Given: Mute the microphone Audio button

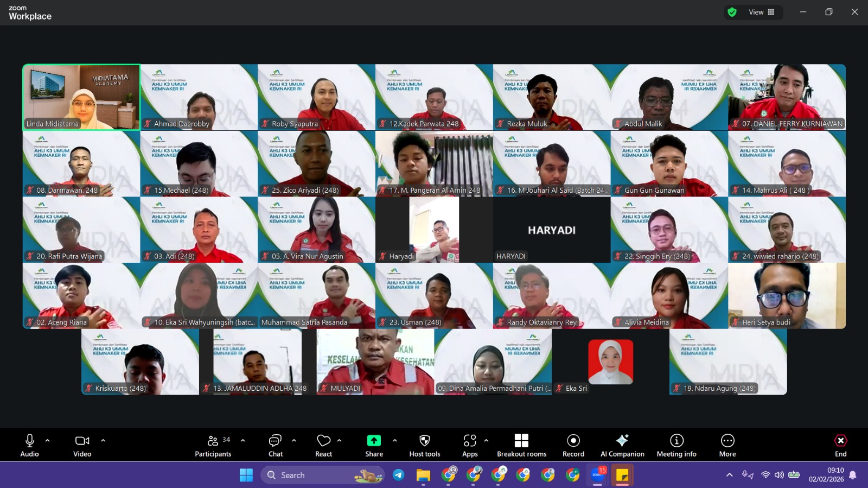Looking at the screenshot, I should pos(30,445).
